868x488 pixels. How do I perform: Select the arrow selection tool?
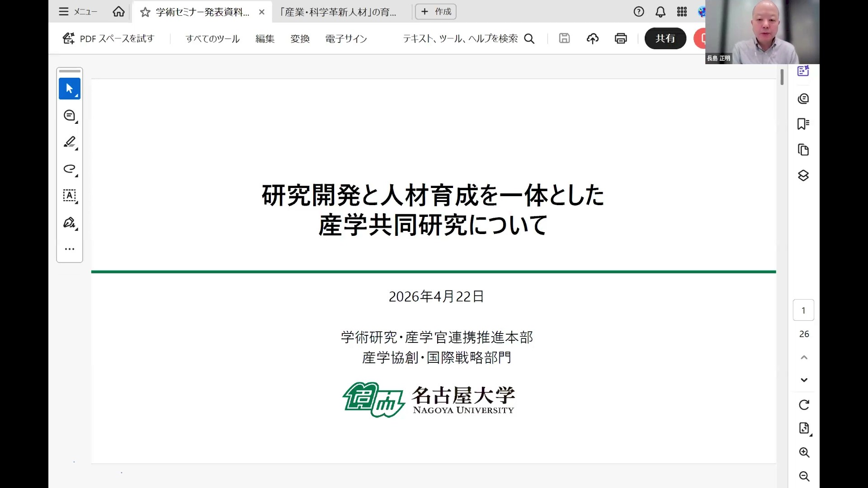[x=69, y=89]
